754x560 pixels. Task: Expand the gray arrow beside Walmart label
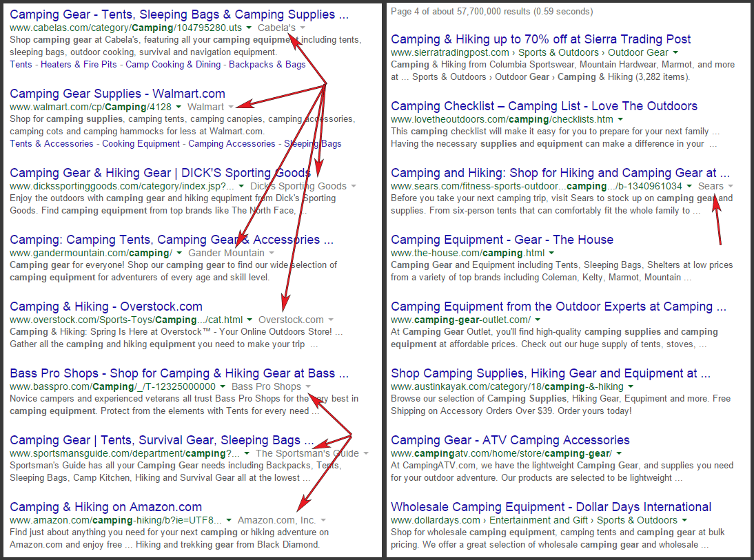[x=231, y=107]
